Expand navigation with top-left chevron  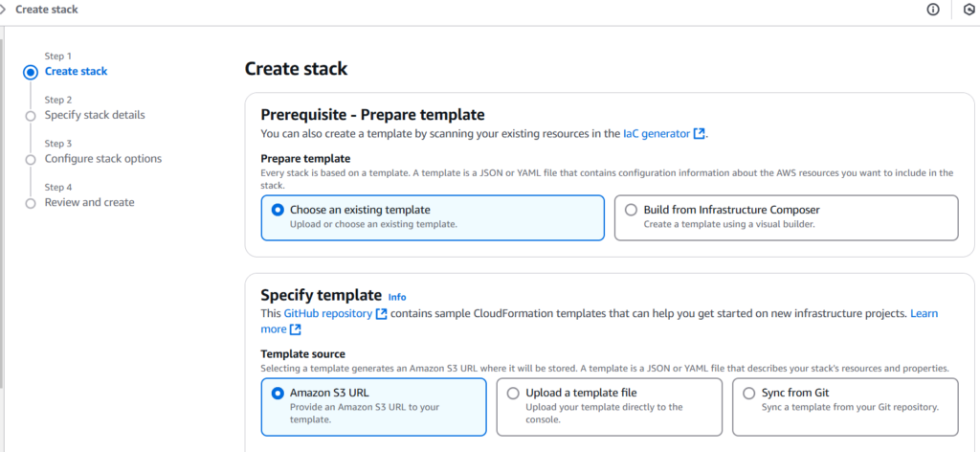point(5,10)
